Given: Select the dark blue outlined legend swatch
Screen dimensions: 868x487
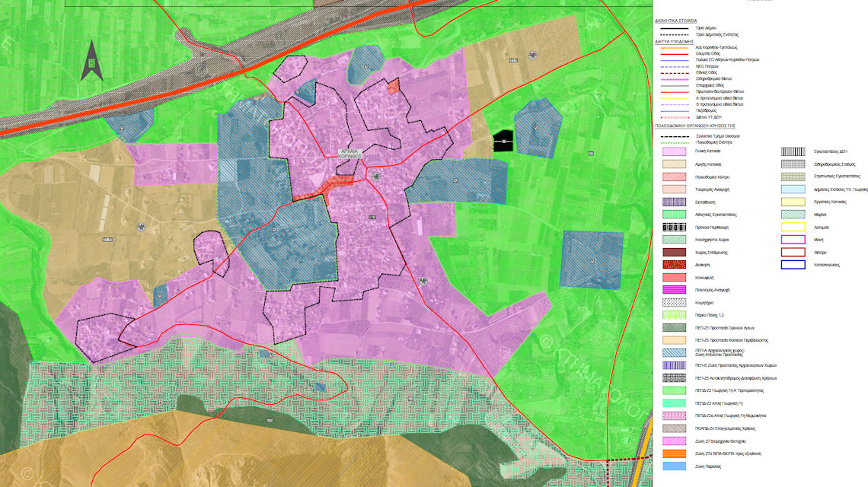Looking at the screenshot, I should [793, 265].
